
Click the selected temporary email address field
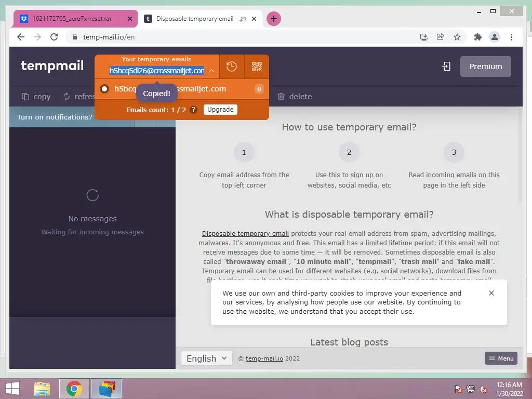tap(157, 71)
